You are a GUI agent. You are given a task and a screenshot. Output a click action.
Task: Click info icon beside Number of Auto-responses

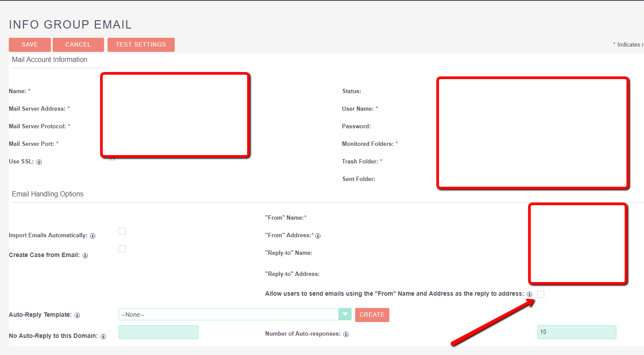(x=346, y=334)
